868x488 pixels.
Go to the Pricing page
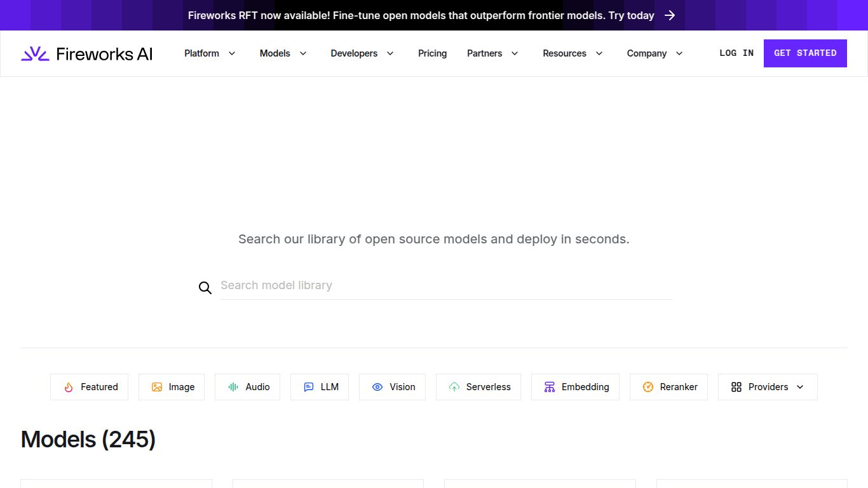pos(432,53)
